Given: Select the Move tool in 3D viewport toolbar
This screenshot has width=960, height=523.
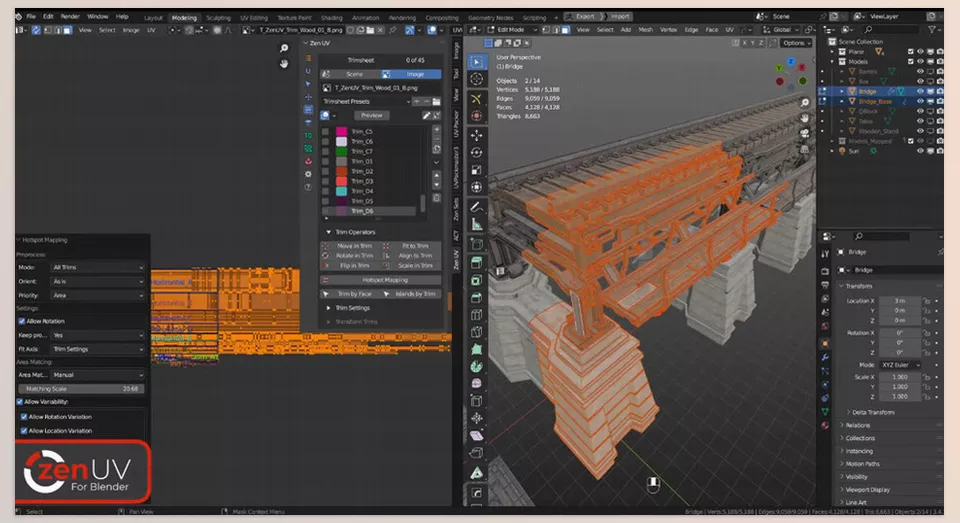Looking at the screenshot, I should coord(476,135).
